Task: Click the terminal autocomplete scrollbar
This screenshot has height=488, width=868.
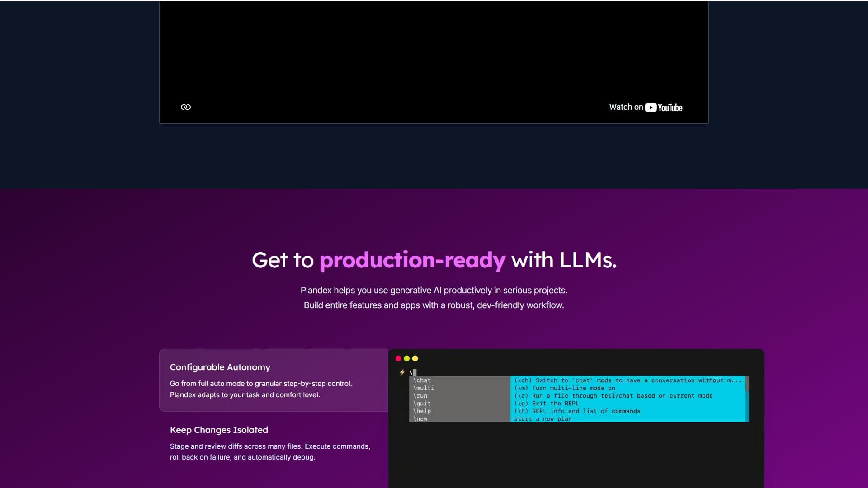Action: coord(747,399)
